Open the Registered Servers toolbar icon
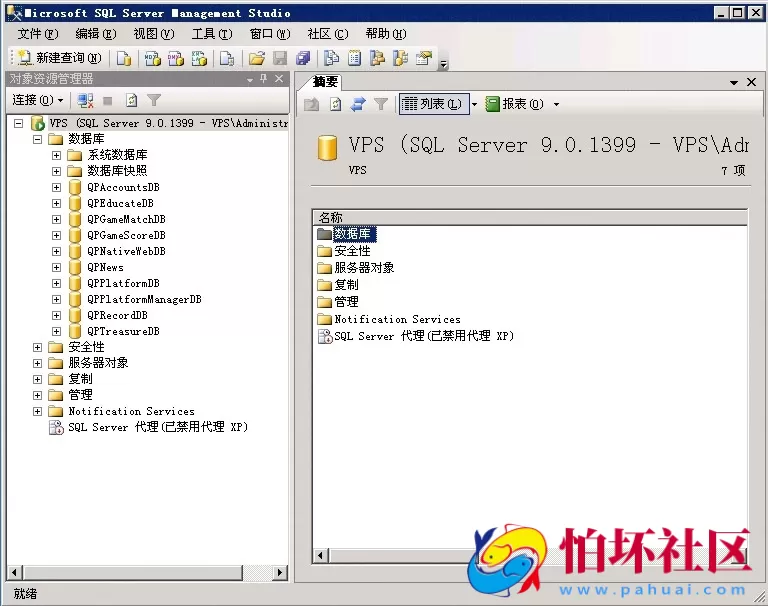 click(x=332, y=58)
